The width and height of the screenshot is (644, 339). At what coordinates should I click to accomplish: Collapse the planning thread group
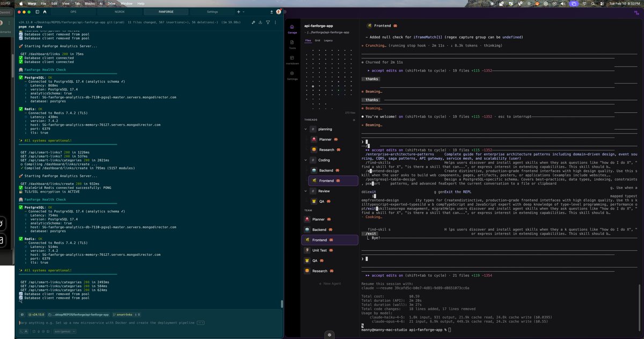305,129
